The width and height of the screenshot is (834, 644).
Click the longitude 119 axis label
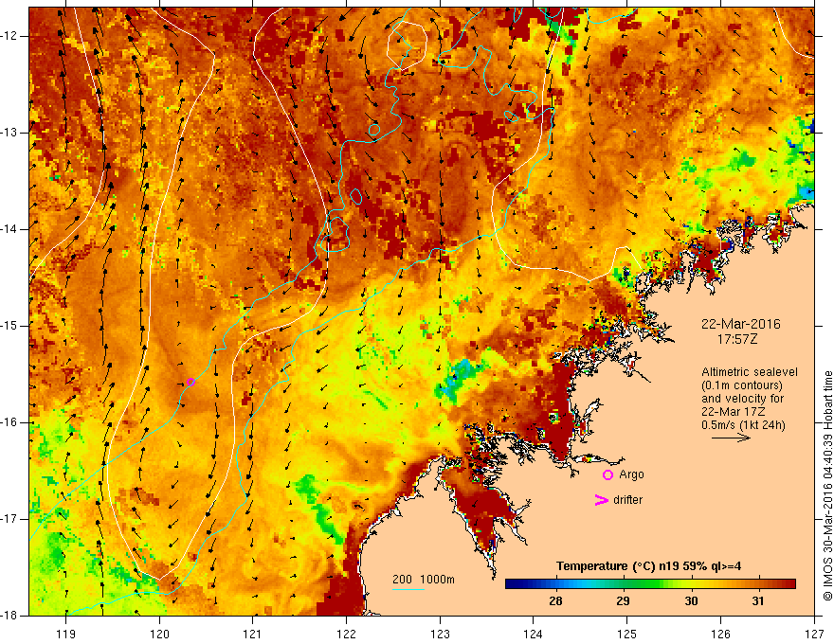pos(66,634)
